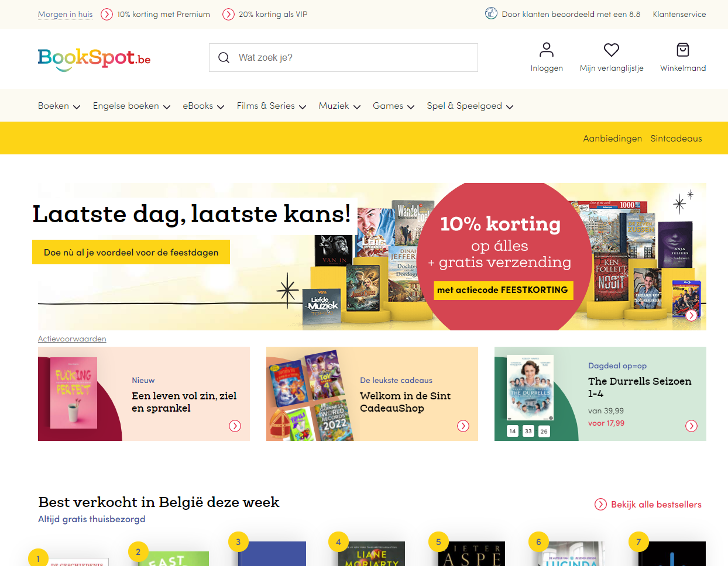The height and width of the screenshot is (566, 728).
Task: Click the customer rating badge icon
Action: [x=491, y=13]
